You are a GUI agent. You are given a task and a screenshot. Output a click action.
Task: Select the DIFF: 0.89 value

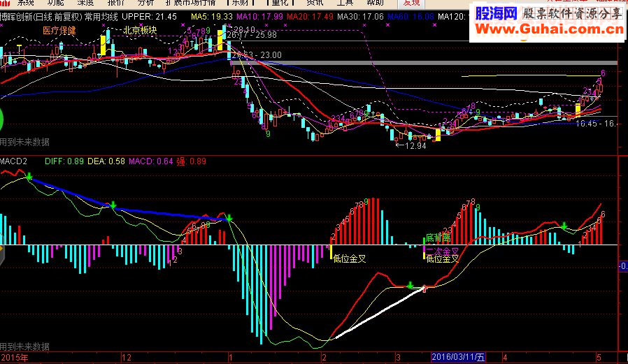coord(64,161)
